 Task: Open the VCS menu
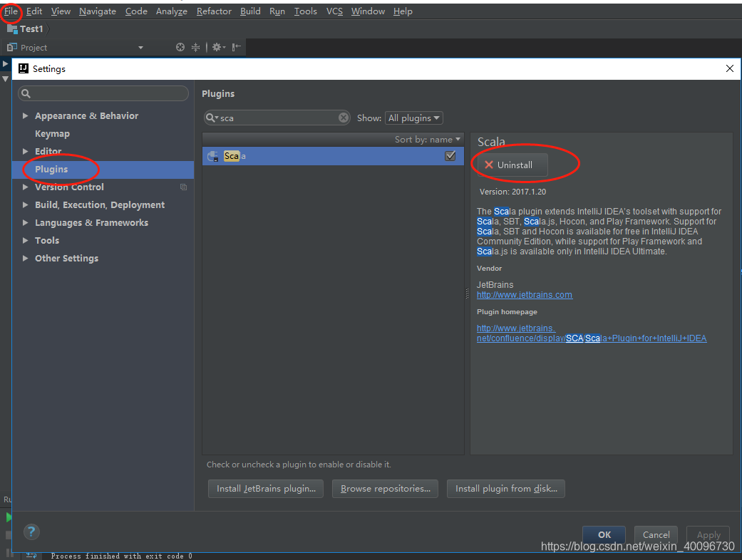(x=334, y=11)
